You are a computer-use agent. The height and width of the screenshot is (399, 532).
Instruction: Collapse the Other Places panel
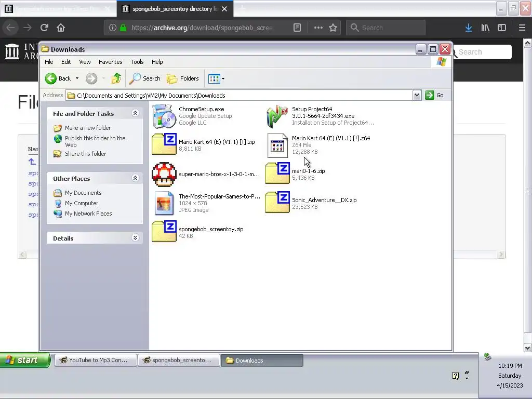point(135,178)
